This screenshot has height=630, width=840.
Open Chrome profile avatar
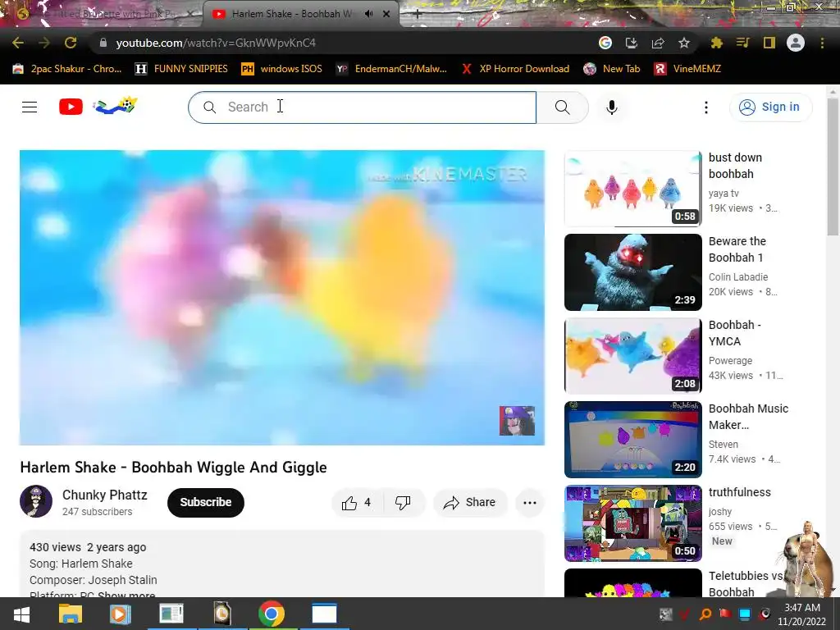[796, 43]
